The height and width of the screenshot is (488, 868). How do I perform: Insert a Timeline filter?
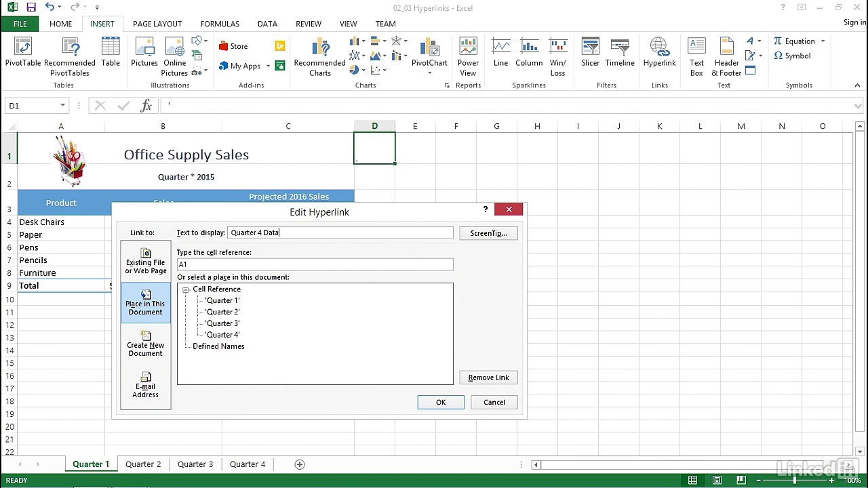click(x=620, y=53)
